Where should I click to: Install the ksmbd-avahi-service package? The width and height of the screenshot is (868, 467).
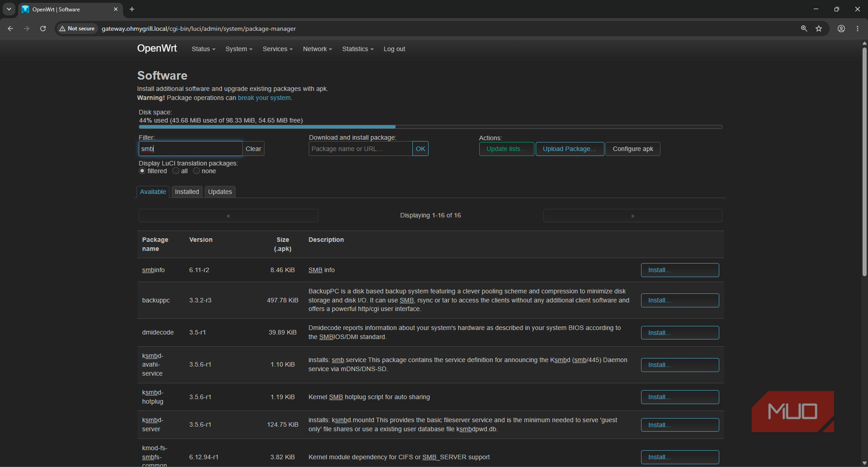(680, 365)
